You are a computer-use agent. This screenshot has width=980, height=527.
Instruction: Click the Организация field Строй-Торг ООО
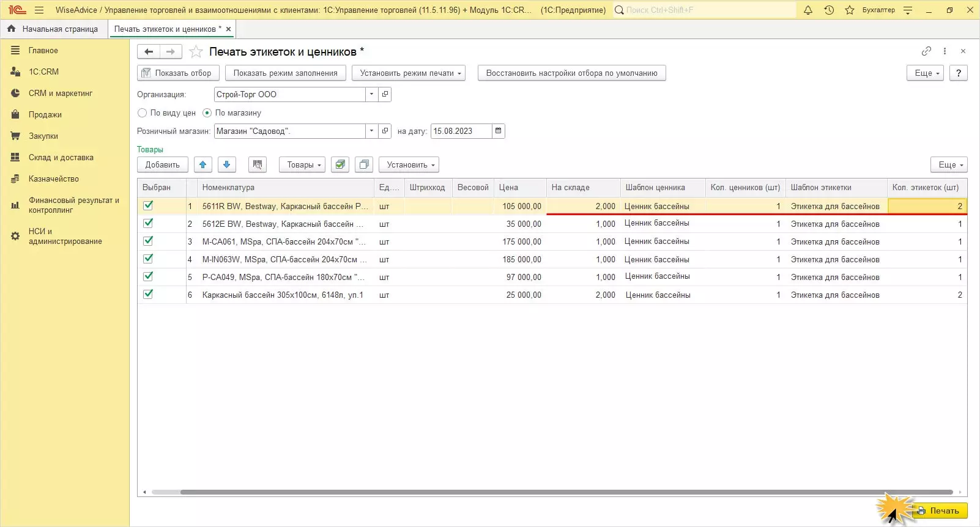pos(290,94)
